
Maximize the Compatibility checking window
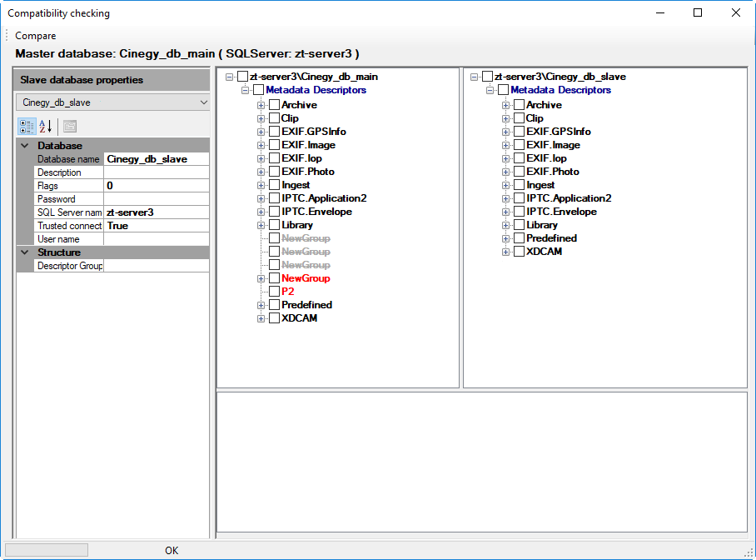point(697,13)
